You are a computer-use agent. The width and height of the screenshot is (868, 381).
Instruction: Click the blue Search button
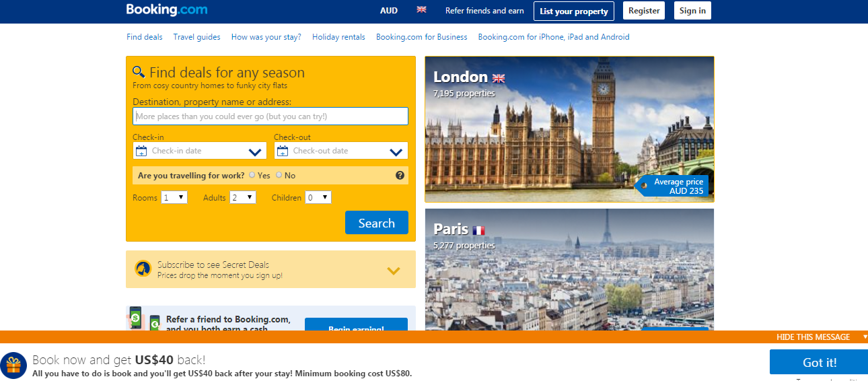tap(377, 223)
